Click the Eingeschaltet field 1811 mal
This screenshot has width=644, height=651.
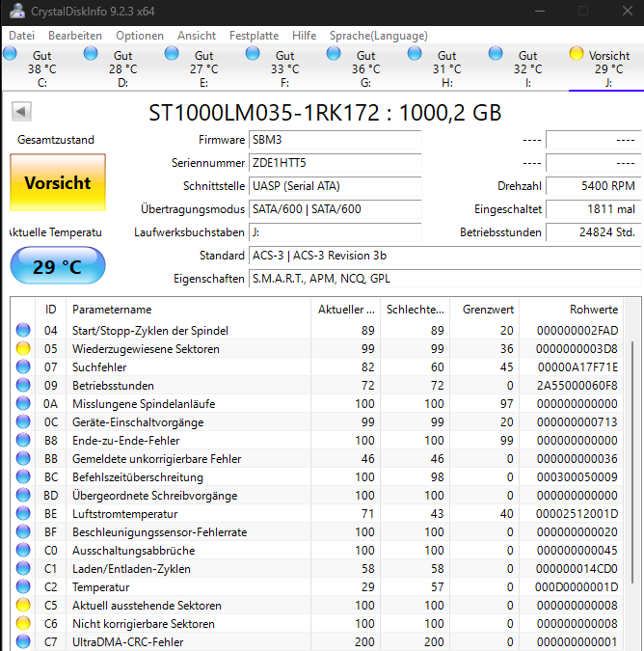pyautogui.click(x=593, y=209)
